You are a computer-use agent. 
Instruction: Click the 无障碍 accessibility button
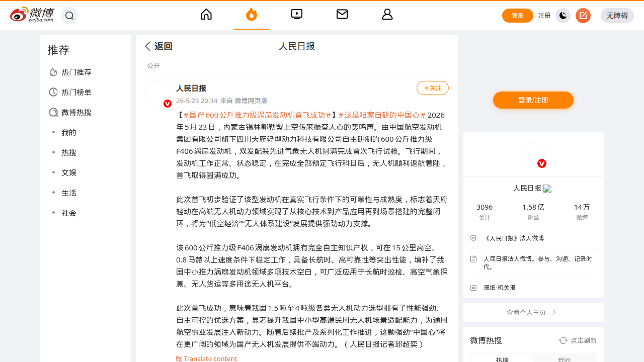[617, 16]
